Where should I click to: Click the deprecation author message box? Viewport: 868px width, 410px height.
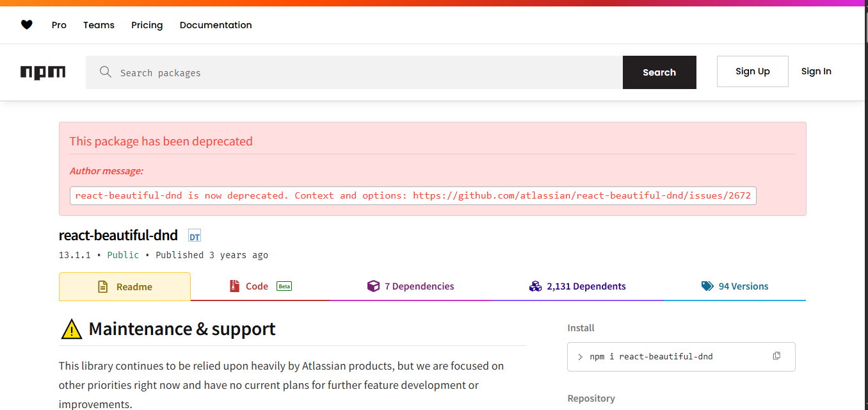tap(413, 195)
